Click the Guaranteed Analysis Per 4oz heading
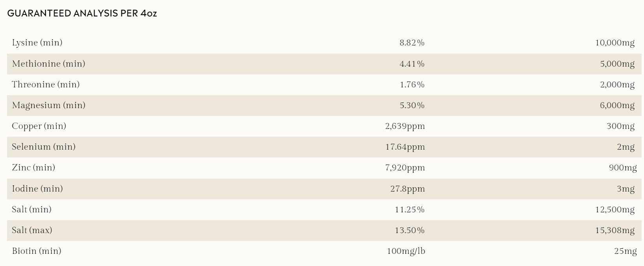 pyautogui.click(x=82, y=13)
